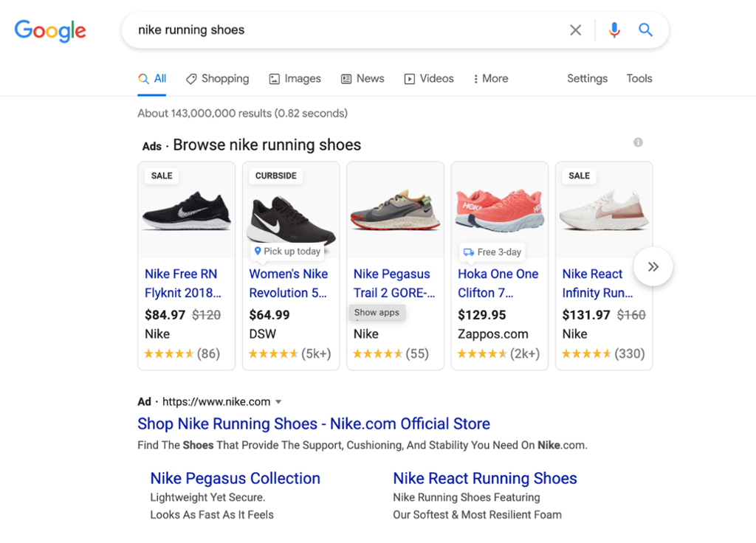756x543 pixels.
Task: Switch to the Images tab
Action: pyautogui.click(x=295, y=78)
